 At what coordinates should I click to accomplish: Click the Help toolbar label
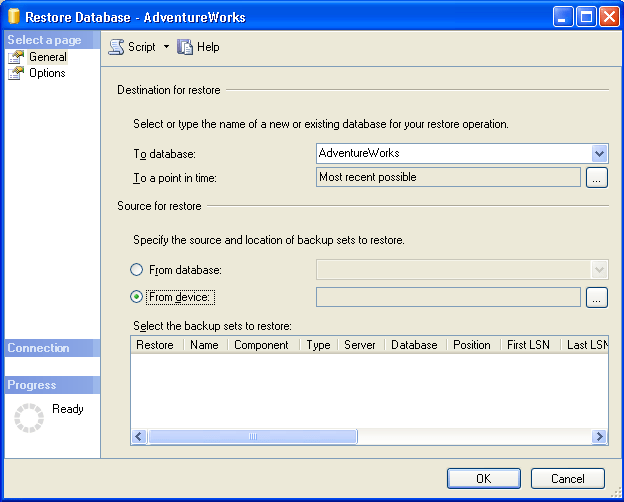pos(208,47)
